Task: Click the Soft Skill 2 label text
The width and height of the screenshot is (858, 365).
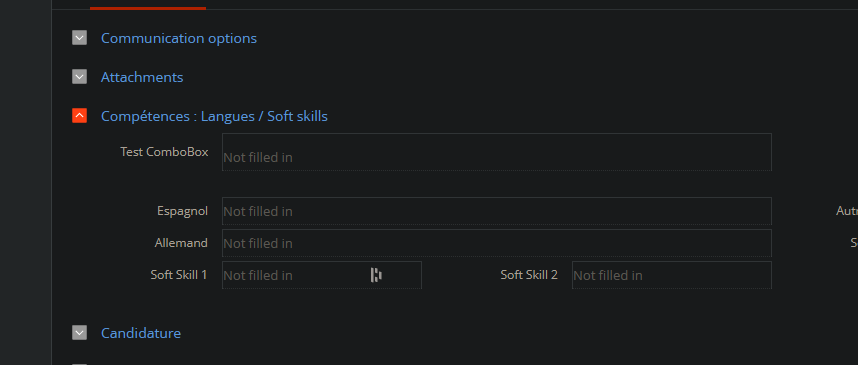Action: click(529, 275)
